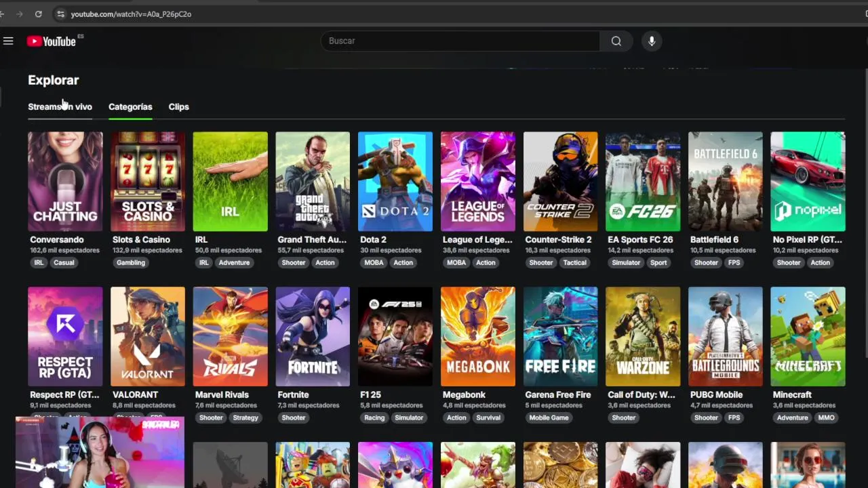868x488 pixels.
Task: Click MMO tag under Minecraft
Action: [x=826, y=418]
